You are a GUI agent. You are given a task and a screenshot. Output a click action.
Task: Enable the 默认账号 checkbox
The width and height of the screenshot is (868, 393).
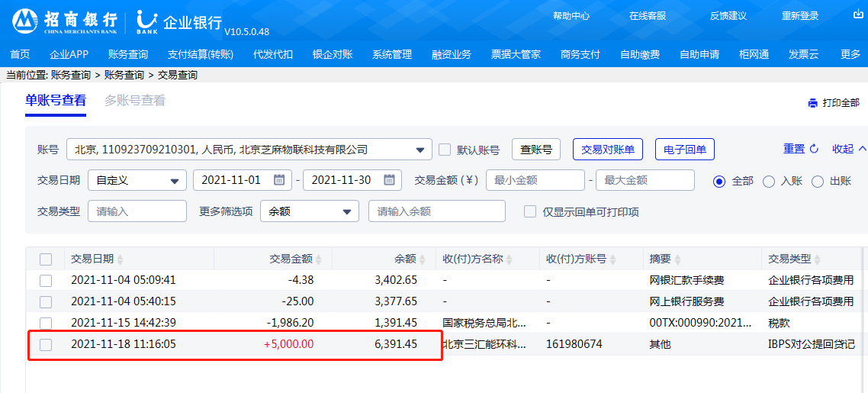(445, 150)
